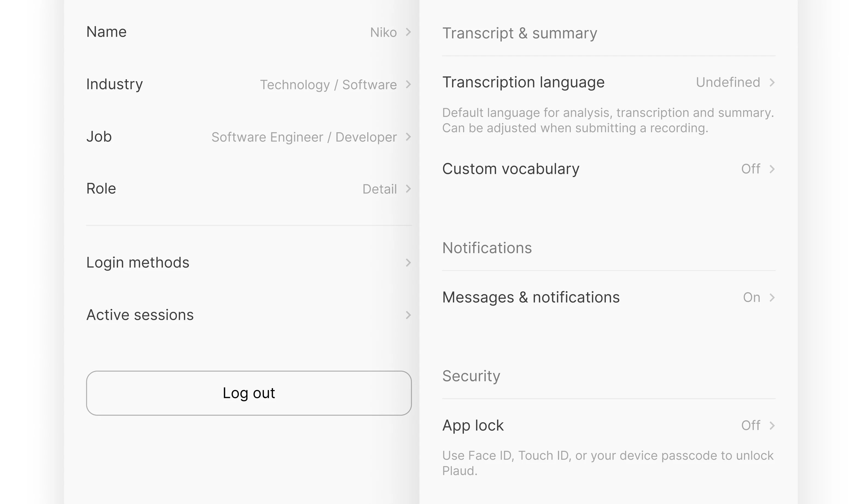Expand the Technology / Software industry value
The image size is (861, 504).
point(328,85)
